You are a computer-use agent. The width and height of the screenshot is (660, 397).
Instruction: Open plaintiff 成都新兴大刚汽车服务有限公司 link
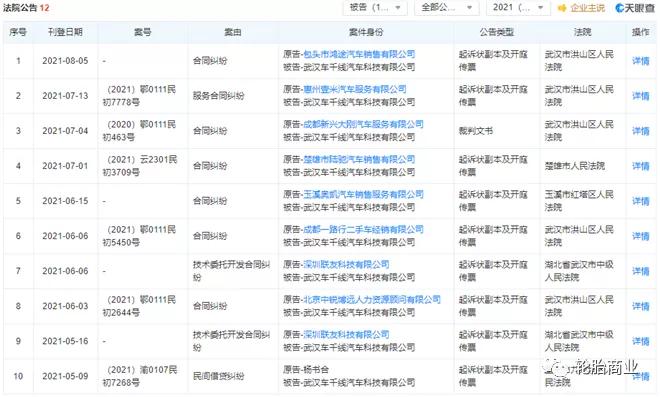[x=363, y=124]
